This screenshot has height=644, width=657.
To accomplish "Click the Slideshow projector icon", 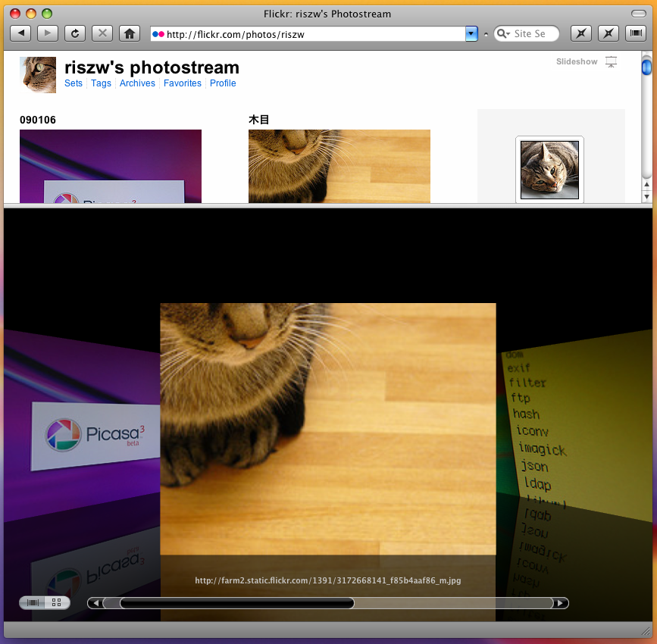I will pyautogui.click(x=612, y=62).
